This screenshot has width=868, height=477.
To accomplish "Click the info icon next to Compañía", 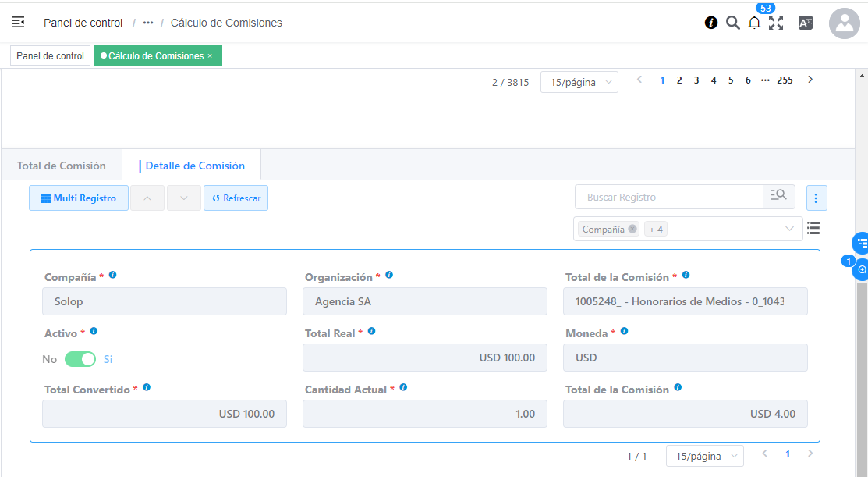I will tap(113, 276).
